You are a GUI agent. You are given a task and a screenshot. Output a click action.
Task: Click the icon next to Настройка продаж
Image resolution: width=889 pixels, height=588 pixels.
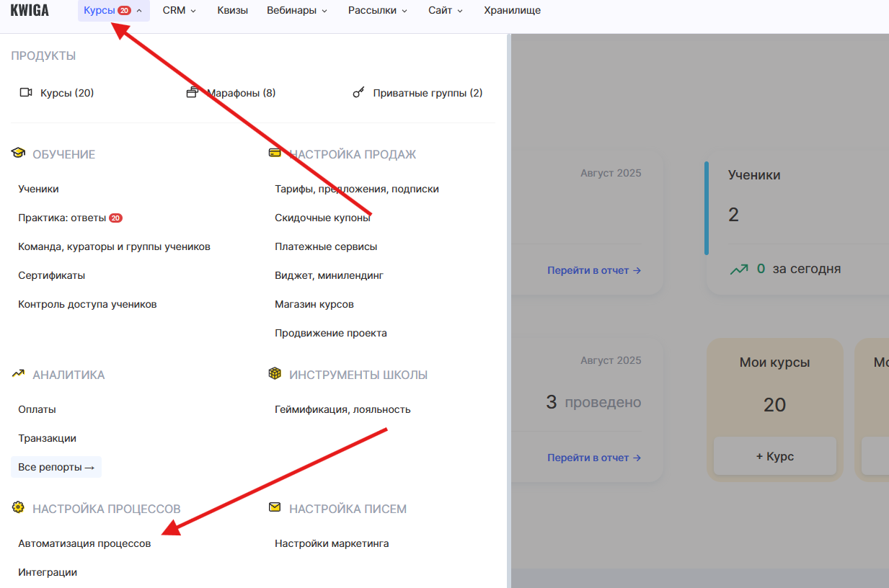click(275, 153)
